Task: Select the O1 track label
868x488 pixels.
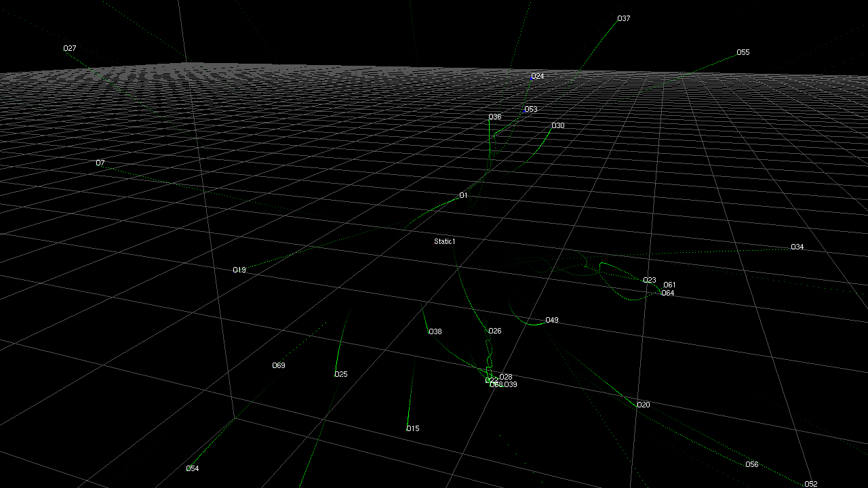Action: (464, 196)
